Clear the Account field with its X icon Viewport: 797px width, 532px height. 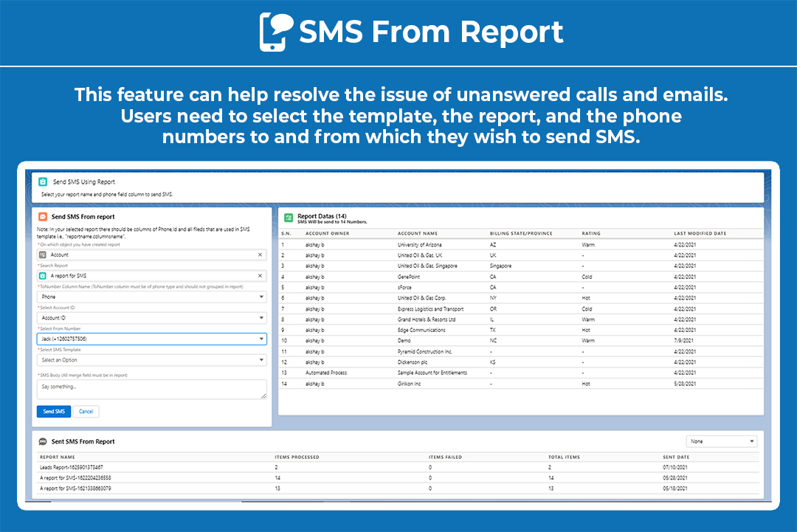pos(260,255)
